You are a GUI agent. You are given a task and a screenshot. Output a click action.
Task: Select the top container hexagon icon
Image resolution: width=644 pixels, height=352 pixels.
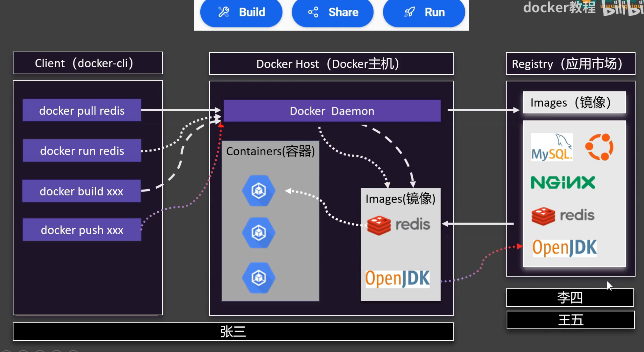click(259, 191)
